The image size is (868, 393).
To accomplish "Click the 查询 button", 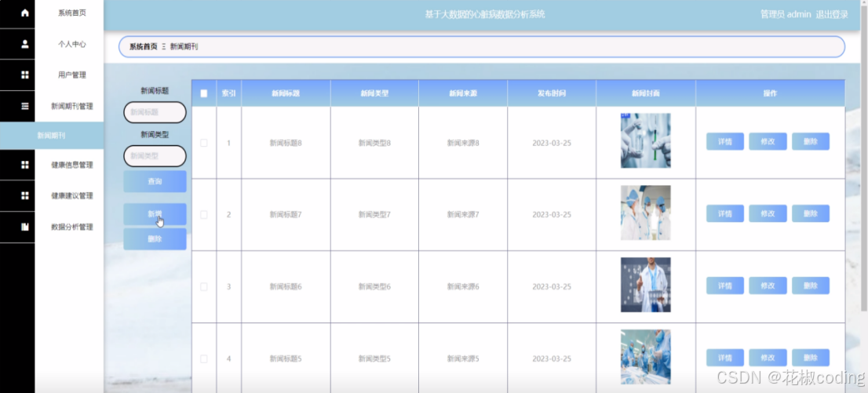I will [155, 181].
